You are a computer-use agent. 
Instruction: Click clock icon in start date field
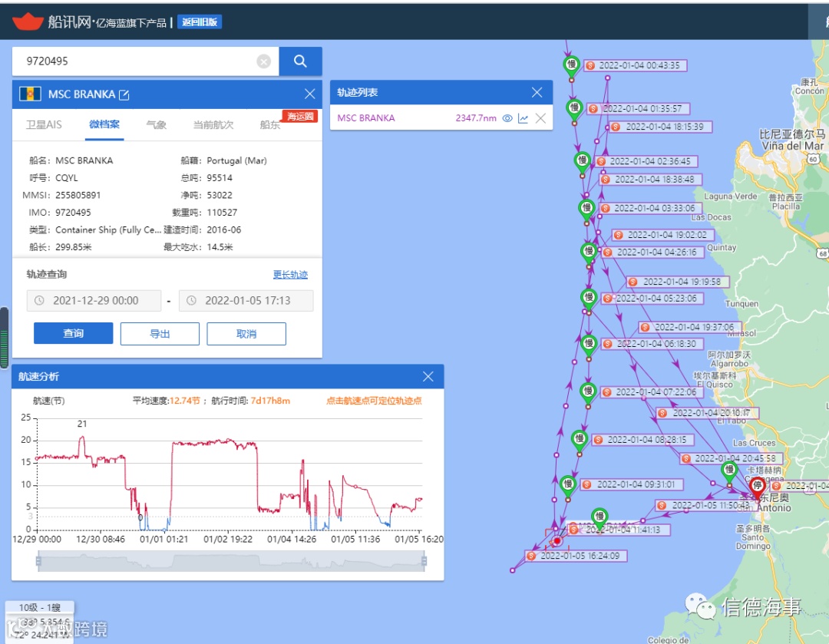[x=39, y=300]
